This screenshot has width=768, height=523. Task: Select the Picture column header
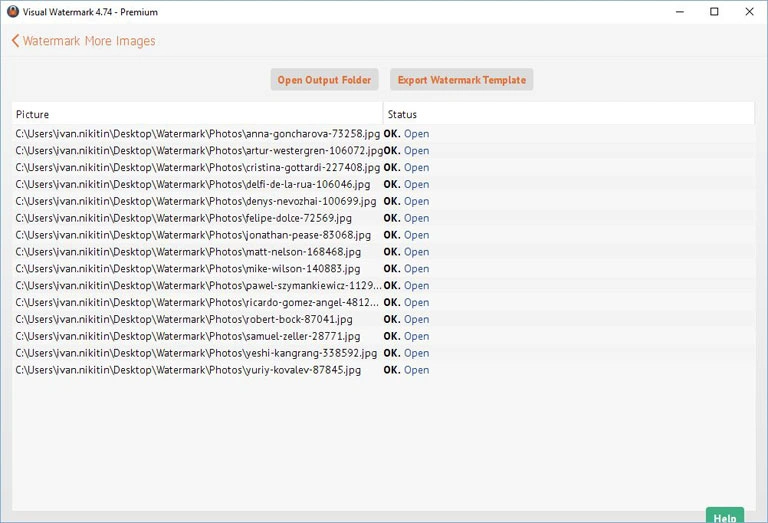[197, 114]
